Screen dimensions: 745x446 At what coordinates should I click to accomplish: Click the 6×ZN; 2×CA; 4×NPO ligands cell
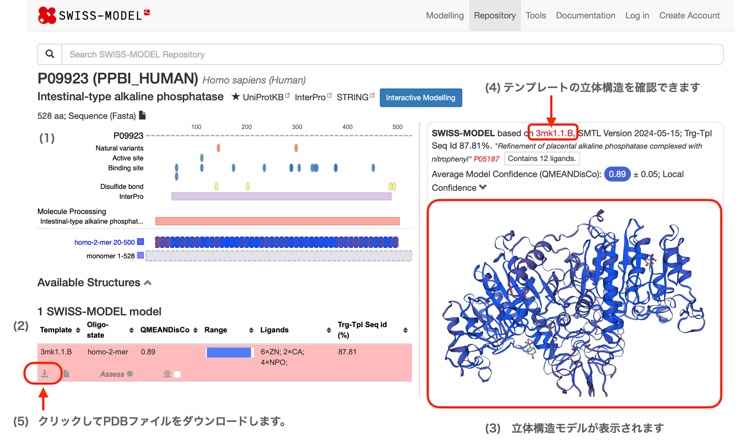[282, 357]
